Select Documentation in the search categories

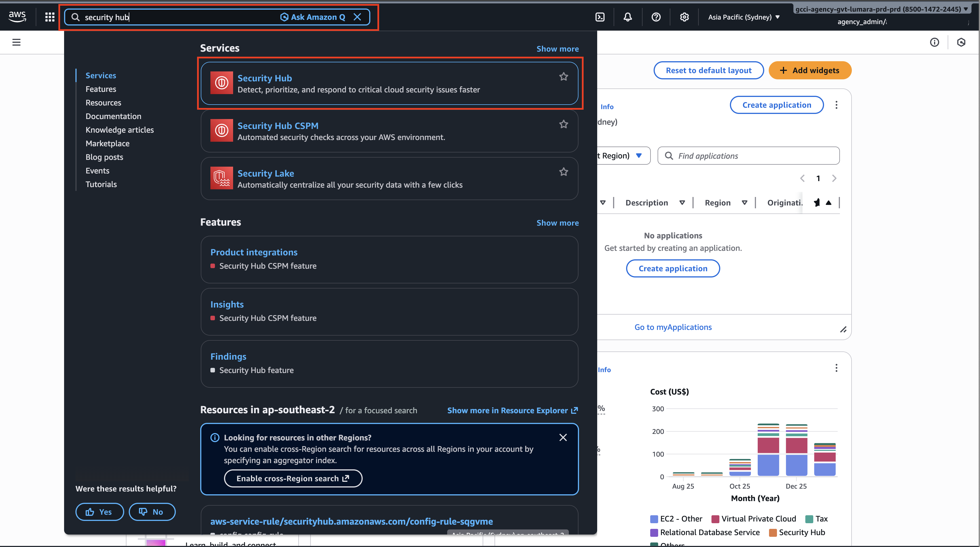(113, 116)
